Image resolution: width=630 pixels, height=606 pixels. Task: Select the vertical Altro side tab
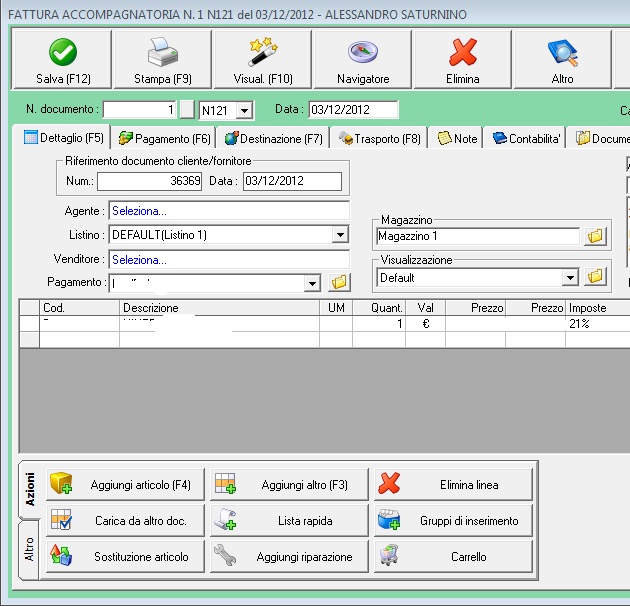(x=29, y=549)
